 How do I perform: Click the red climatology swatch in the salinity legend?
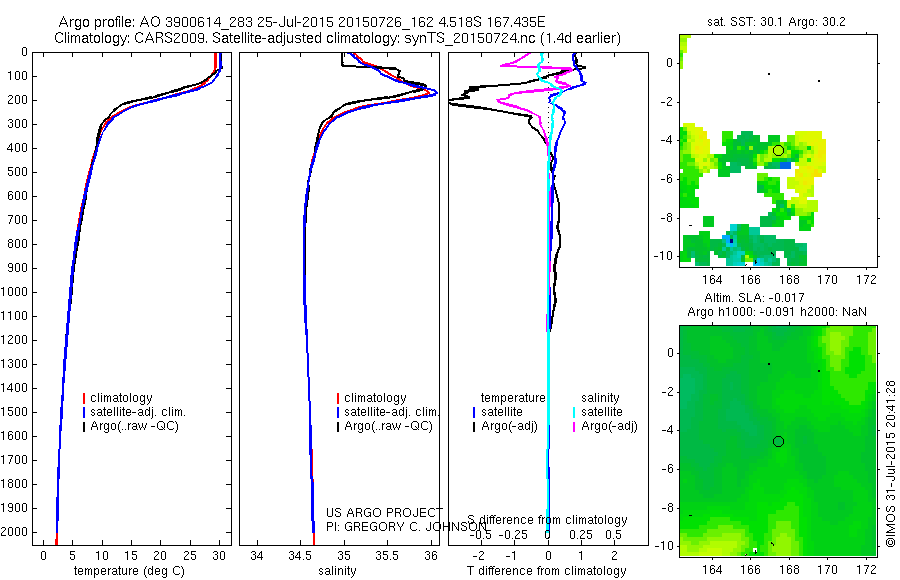pyautogui.click(x=338, y=398)
